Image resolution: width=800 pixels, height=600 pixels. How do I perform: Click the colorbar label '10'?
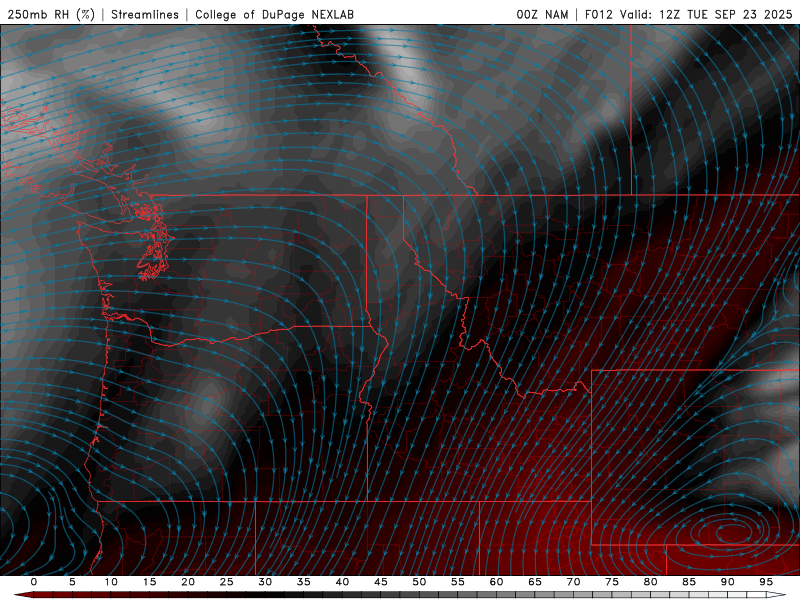pos(111,582)
